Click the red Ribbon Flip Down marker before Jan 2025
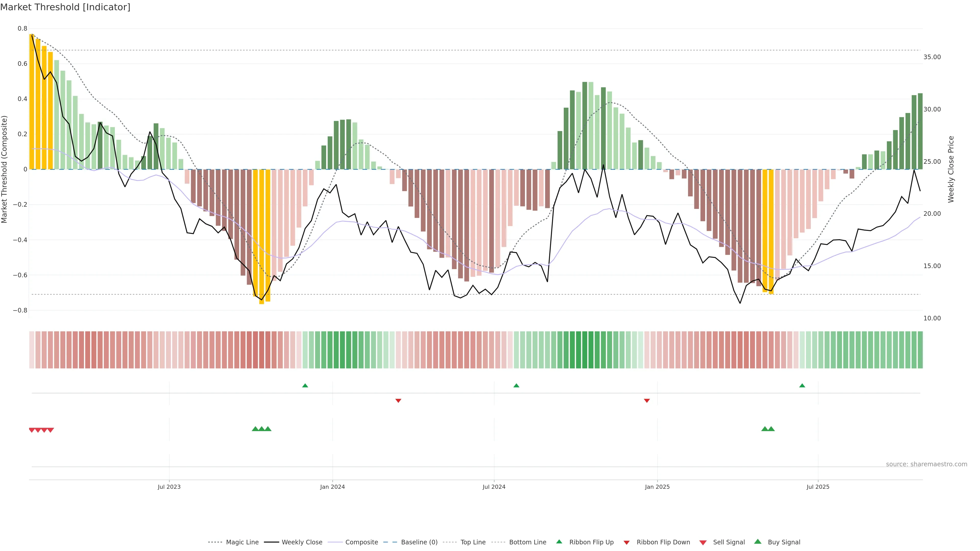This screenshot has width=980, height=551. point(647,400)
